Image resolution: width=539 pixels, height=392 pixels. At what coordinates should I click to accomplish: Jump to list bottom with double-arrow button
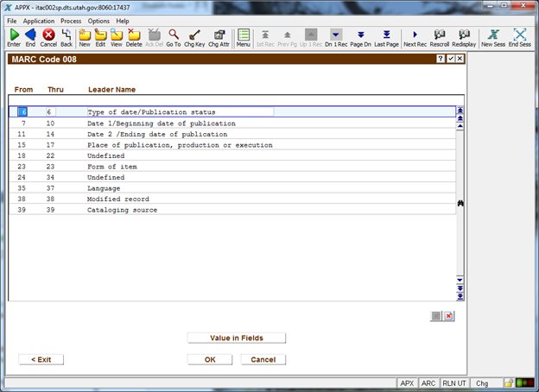(x=460, y=296)
